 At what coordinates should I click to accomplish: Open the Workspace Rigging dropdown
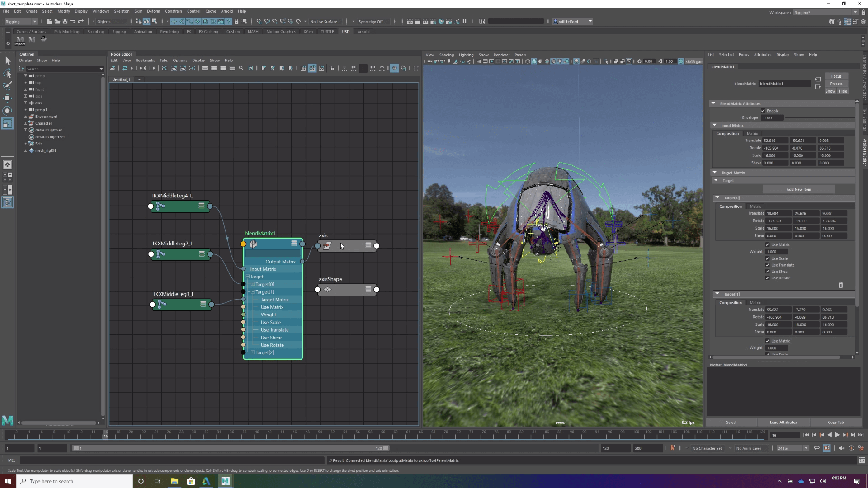coord(825,13)
